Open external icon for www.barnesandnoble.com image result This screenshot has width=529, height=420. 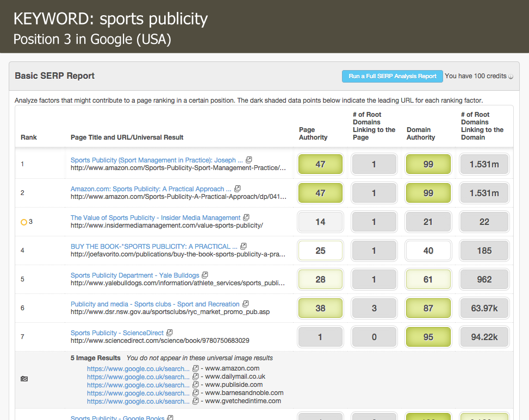pyautogui.click(x=195, y=393)
